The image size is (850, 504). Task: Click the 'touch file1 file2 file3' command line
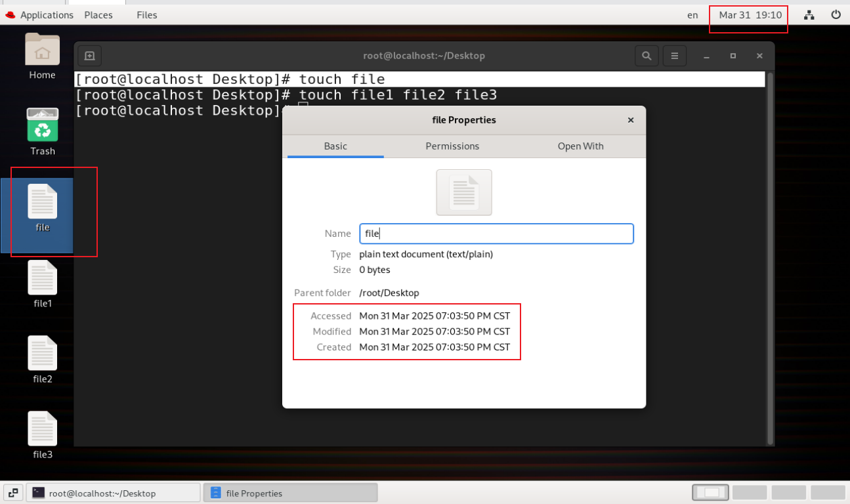[398, 95]
